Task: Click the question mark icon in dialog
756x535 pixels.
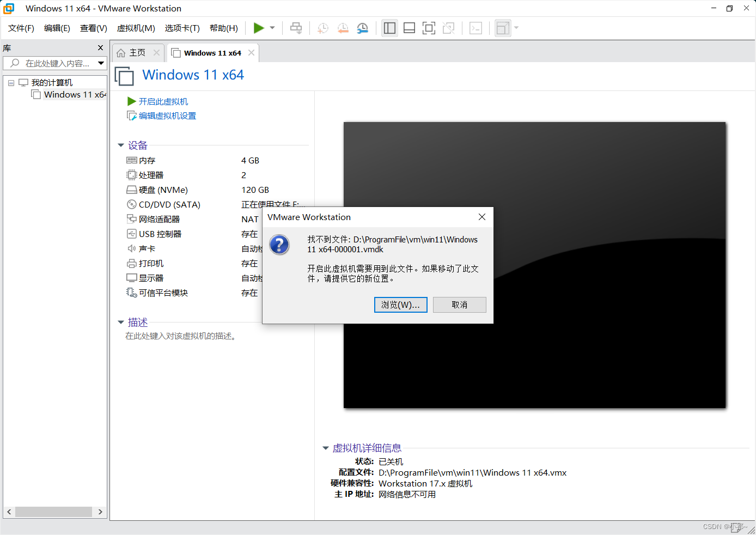Action: (279, 245)
